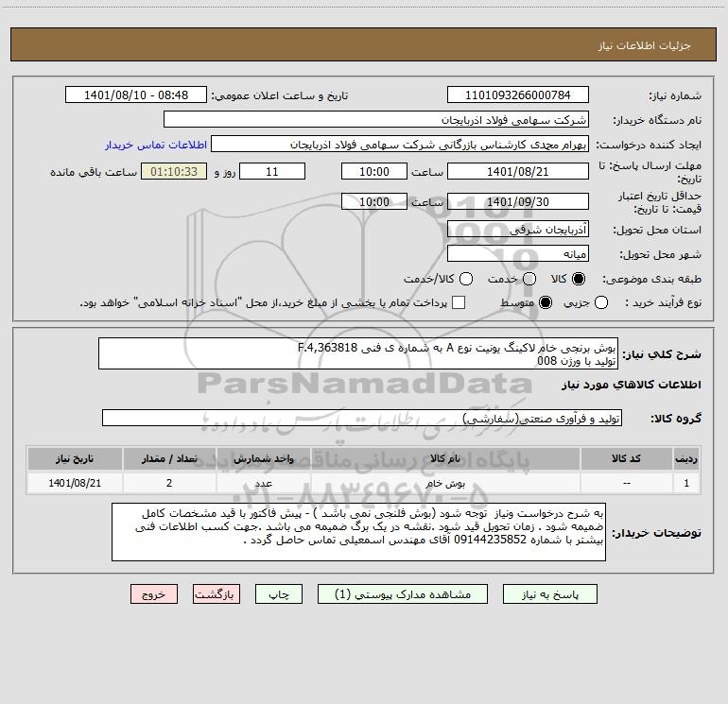
Task: Click the buyer notes text area
Action: point(359,532)
